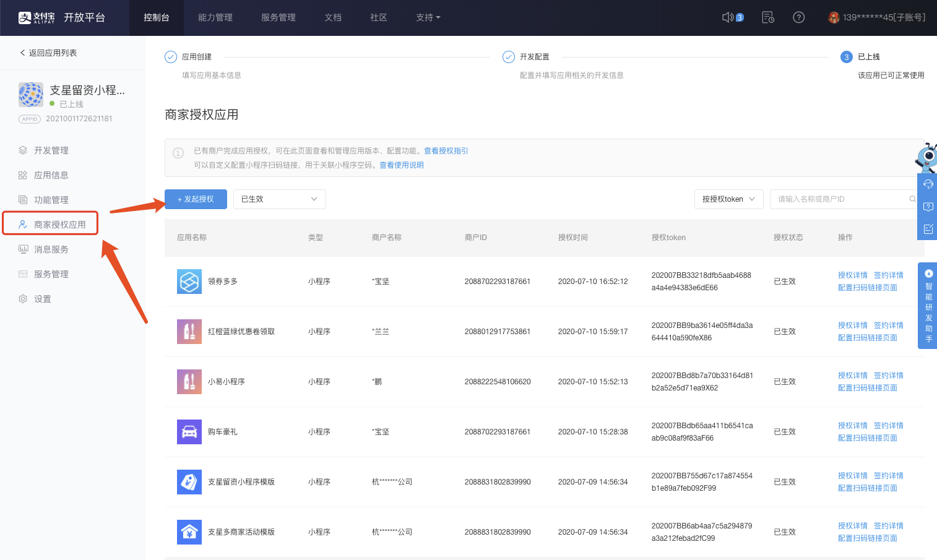Open 配置扫码链接页面 for 购车豪礼
The height and width of the screenshot is (560, 937).
pos(868,438)
